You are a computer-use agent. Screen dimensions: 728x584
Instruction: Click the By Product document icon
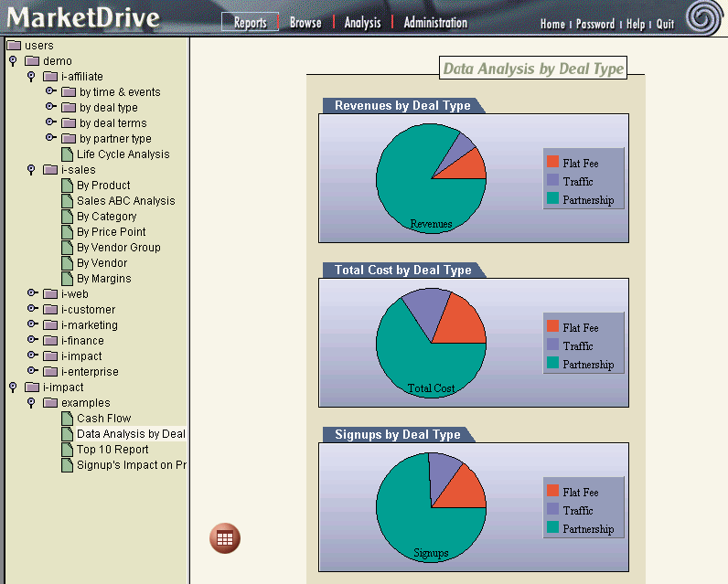68,186
